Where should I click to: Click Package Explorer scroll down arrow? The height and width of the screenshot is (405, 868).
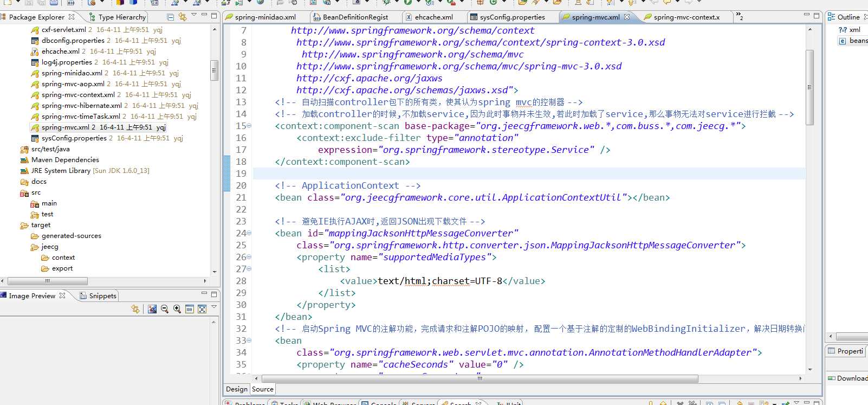pos(215,272)
